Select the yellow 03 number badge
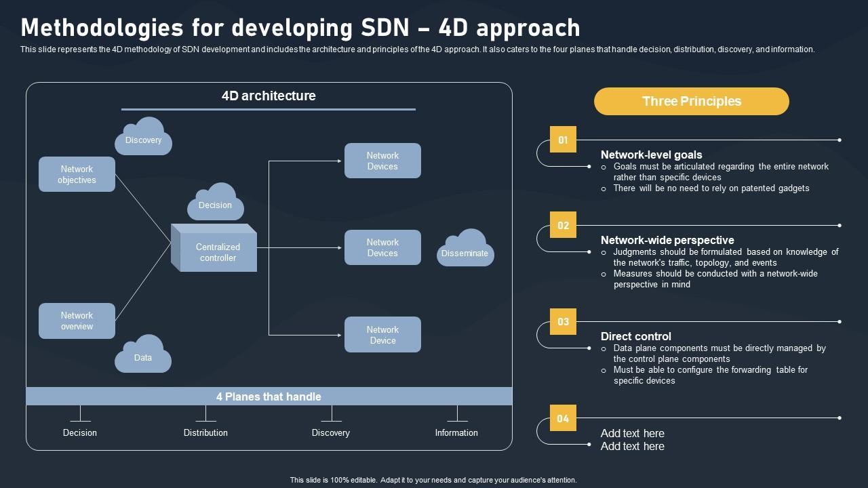The height and width of the screenshot is (488, 868). pyautogui.click(x=563, y=321)
